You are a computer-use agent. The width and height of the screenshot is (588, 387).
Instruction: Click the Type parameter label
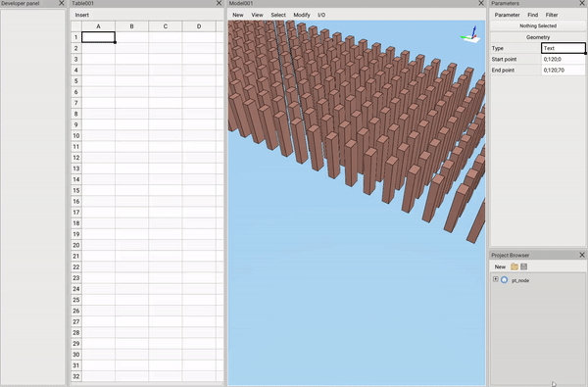click(497, 48)
